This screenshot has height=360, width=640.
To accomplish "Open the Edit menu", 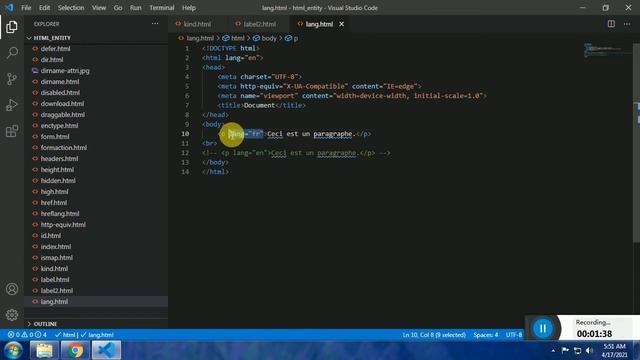I will (x=44, y=8).
